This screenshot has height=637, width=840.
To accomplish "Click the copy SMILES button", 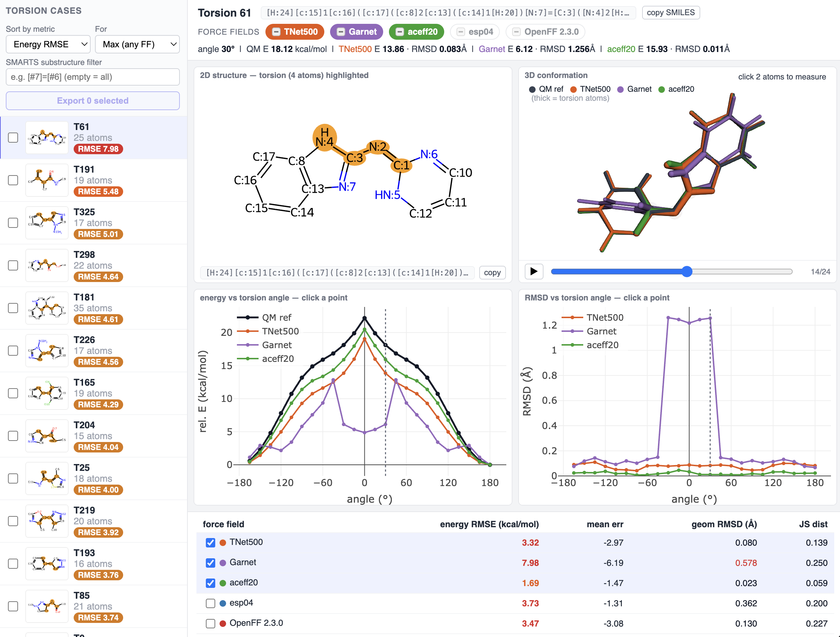I will [671, 13].
